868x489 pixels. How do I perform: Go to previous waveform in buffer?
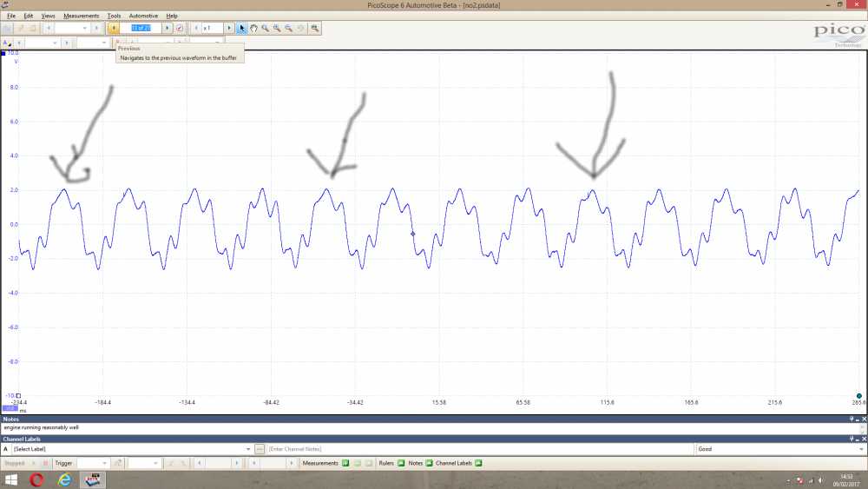tap(114, 28)
